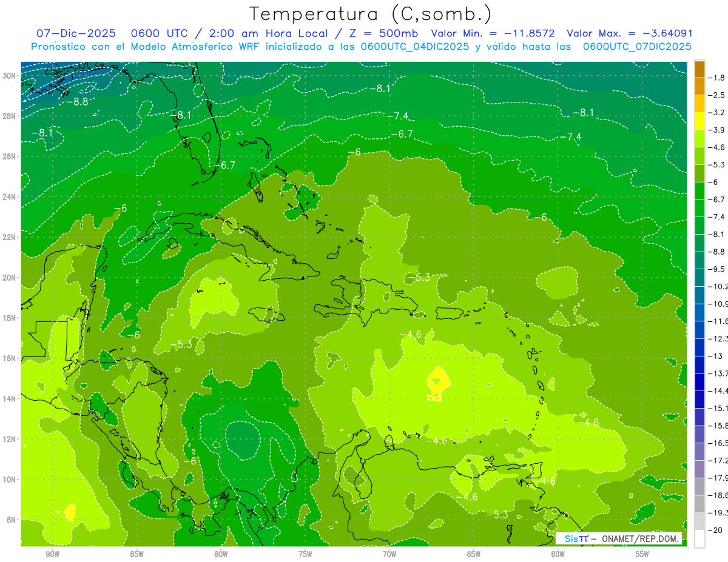728x562 pixels.
Task: Click the colorbar label "-10.2"
Action: coord(718,286)
